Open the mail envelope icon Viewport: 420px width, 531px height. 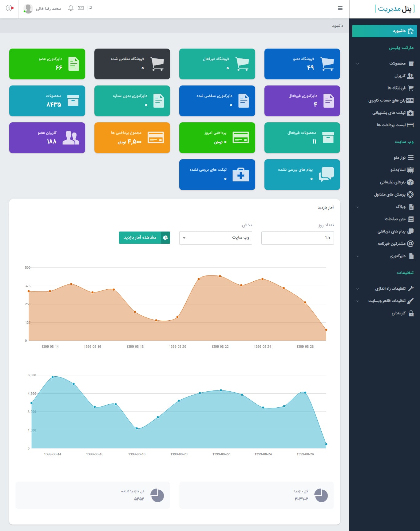[81, 8]
